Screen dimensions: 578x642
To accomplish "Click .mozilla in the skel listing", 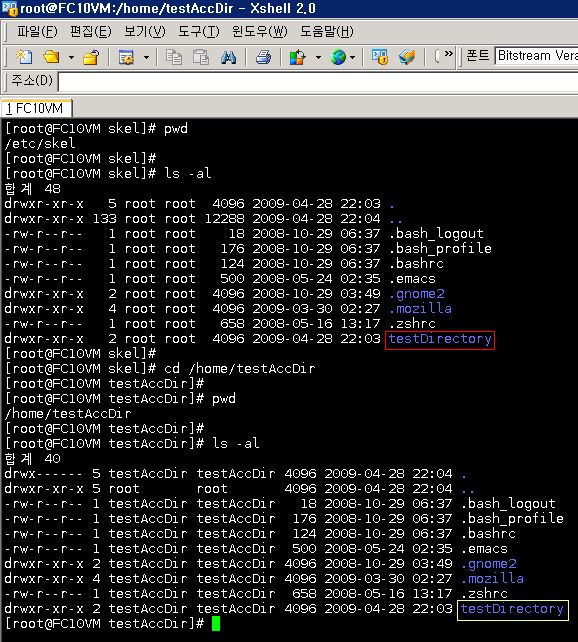I will pos(420,308).
